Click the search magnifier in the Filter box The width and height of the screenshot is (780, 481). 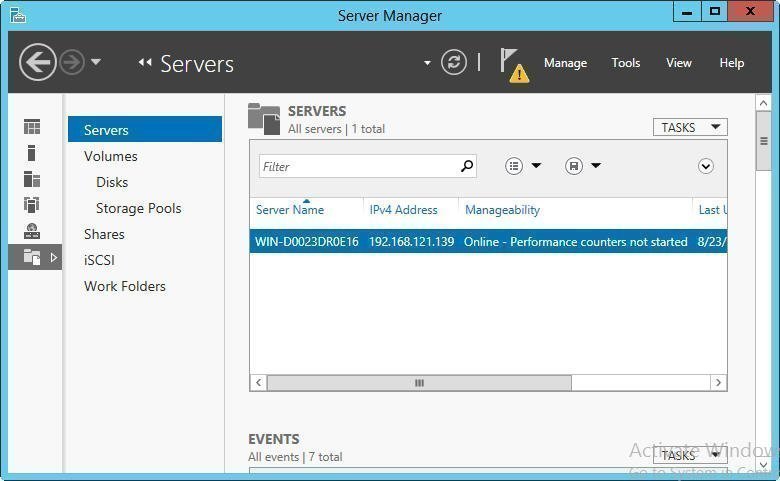466,166
